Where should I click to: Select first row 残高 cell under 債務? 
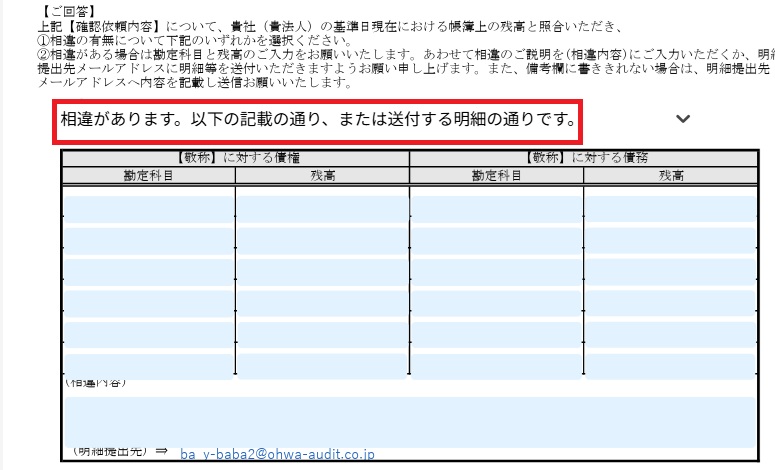pos(670,208)
